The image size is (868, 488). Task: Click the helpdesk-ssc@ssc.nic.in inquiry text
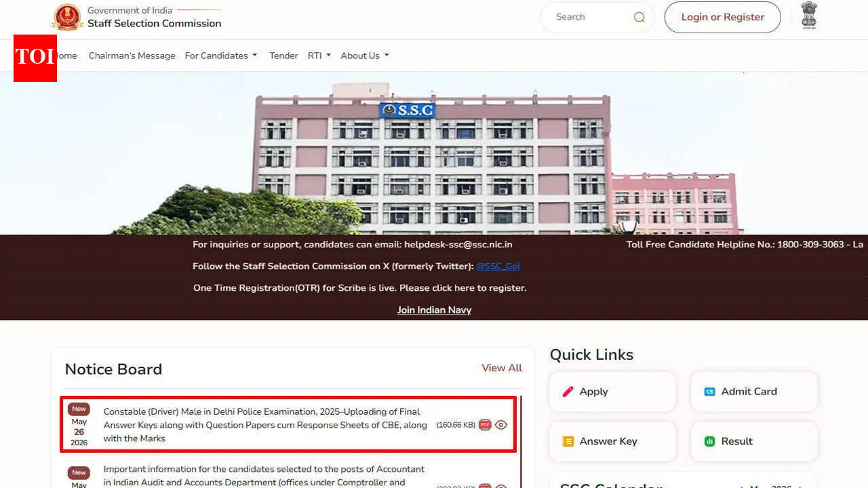click(x=352, y=245)
